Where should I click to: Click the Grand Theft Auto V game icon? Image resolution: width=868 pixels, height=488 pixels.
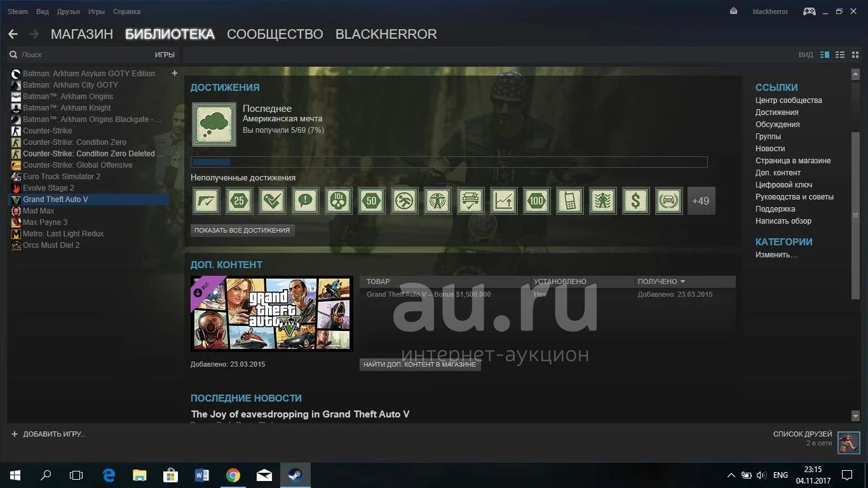tap(17, 200)
